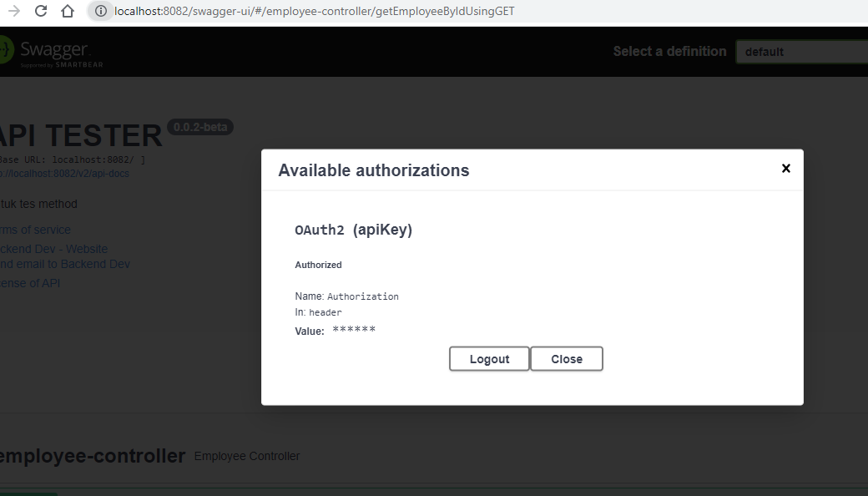The image size is (868, 496).
Task: Click the 'Authorized' status text
Action: click(x=318, y=265)
